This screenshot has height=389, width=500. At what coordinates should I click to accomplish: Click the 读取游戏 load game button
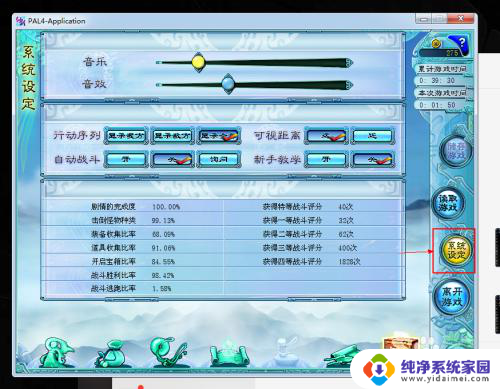point(448,203)
